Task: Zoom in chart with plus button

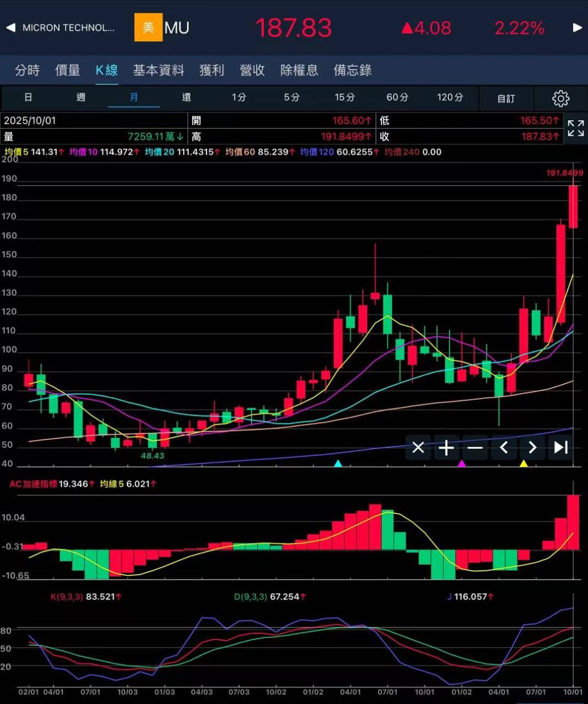Action: click(446, 448)
